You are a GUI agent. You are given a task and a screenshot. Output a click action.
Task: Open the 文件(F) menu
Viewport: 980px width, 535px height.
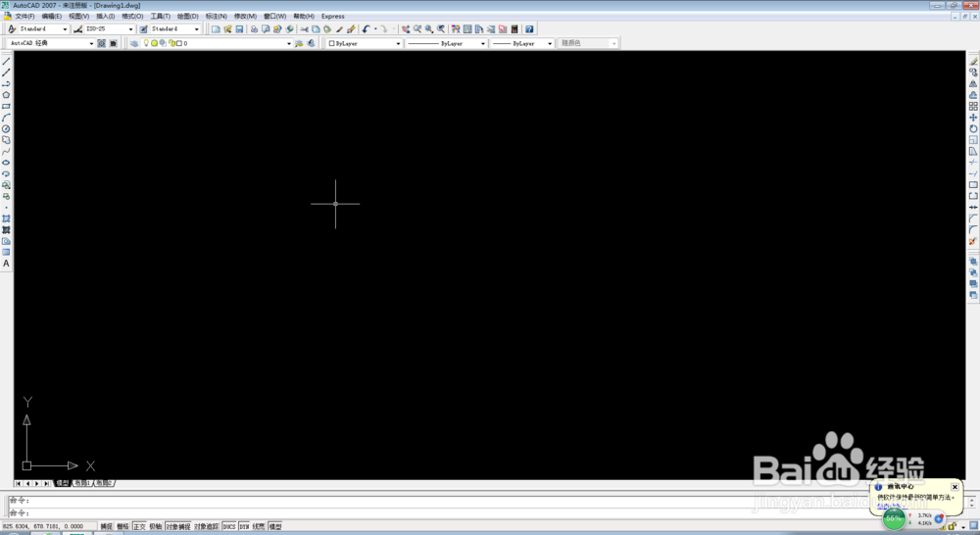pyautogui.click(x=24, y=17)
